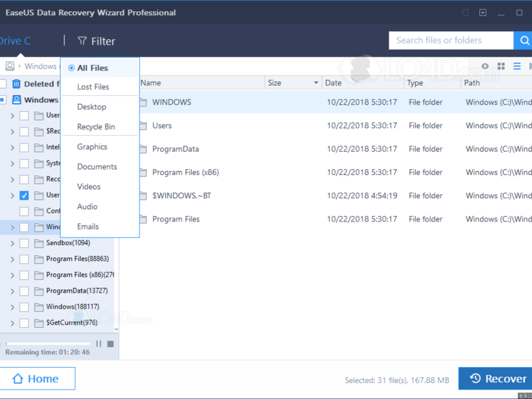Open the Filter funnel option
532x399 pixels.
(x=96, y=41)
